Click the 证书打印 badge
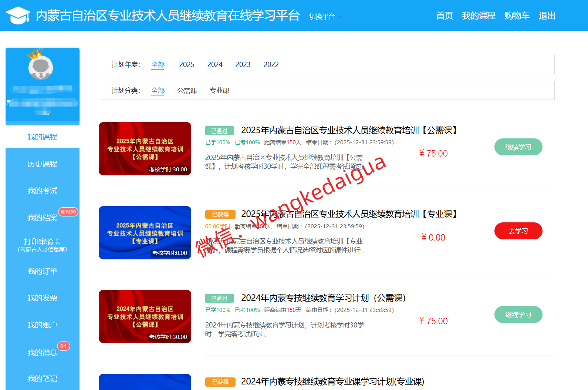Image resolution: width=588 pixels, height=390 pixels. click(x=68, y=212)
